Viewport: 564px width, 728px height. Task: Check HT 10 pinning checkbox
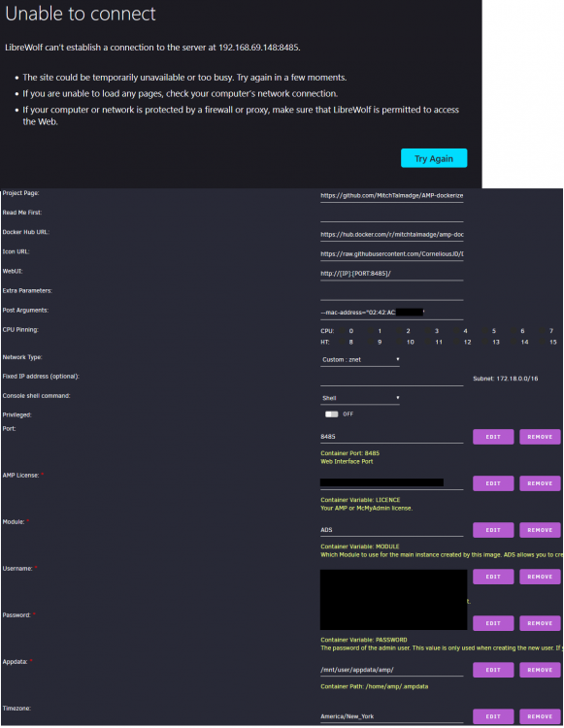point(400,343)
